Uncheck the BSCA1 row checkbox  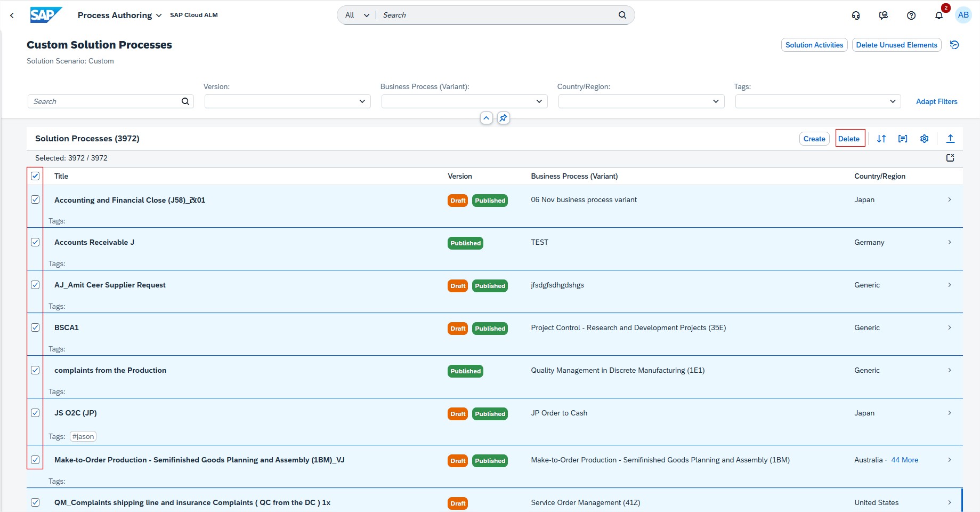coord(35,327)
